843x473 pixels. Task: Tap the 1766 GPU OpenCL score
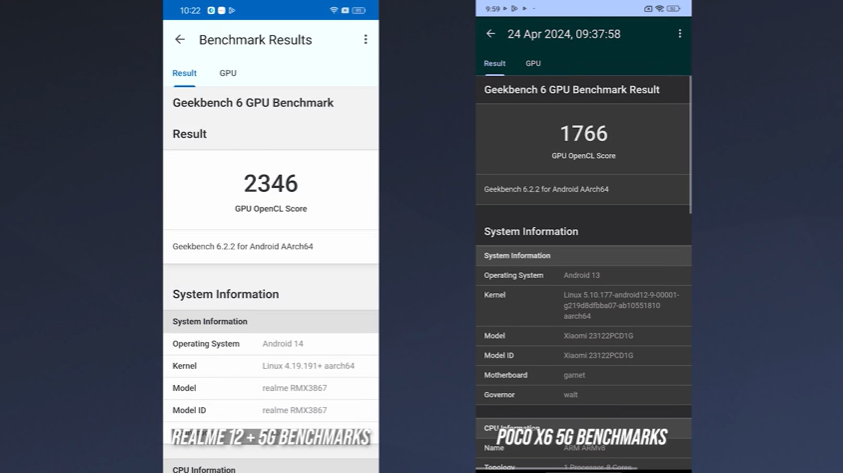[x=584, y=133]
